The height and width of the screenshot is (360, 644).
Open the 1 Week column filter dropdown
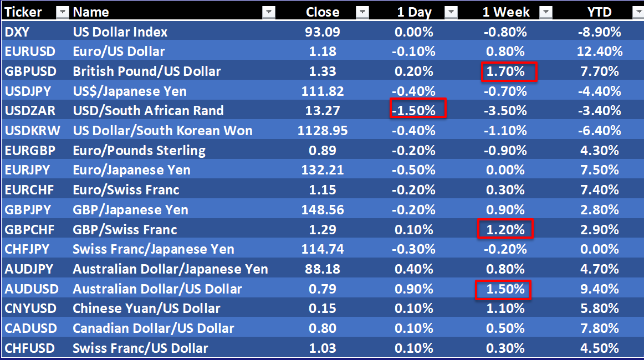click(546, 12)
